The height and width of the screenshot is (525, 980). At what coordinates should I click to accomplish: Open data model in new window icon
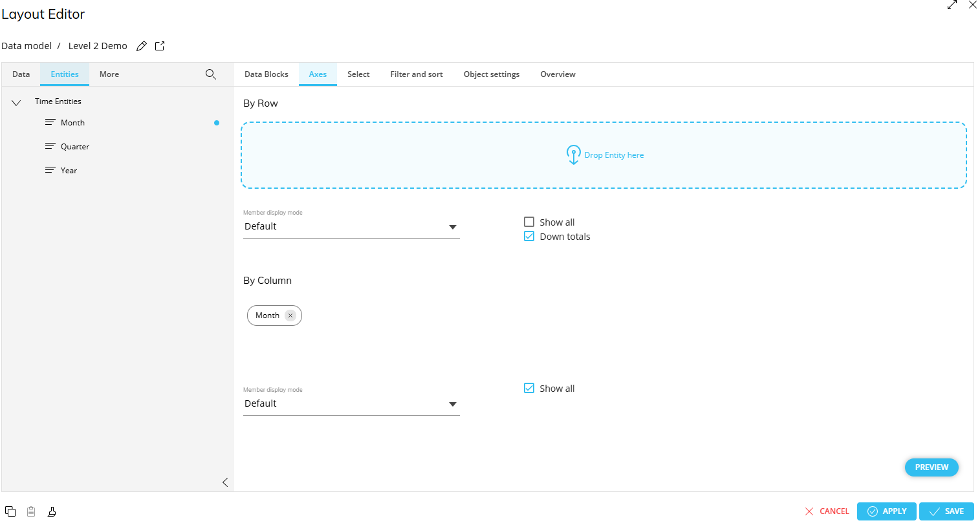tap(160, 46)
